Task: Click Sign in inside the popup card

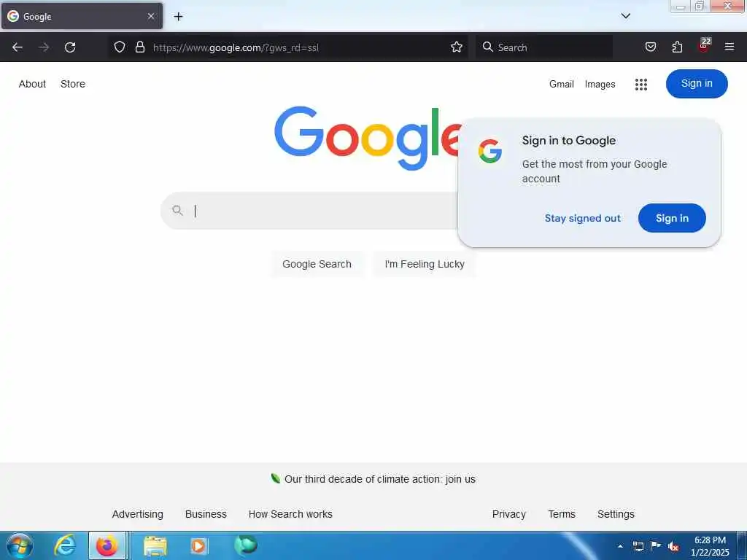Action: tap(672, 218)
